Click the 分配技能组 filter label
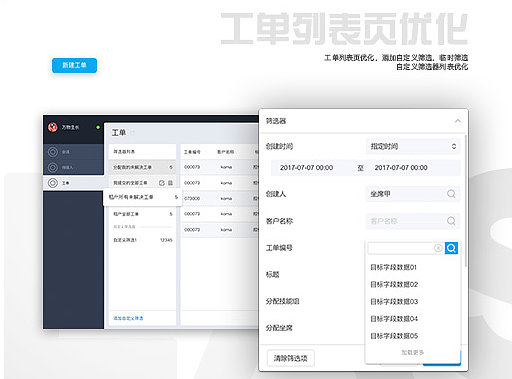This screenshot has width=512, height=379. click(283, 301)
